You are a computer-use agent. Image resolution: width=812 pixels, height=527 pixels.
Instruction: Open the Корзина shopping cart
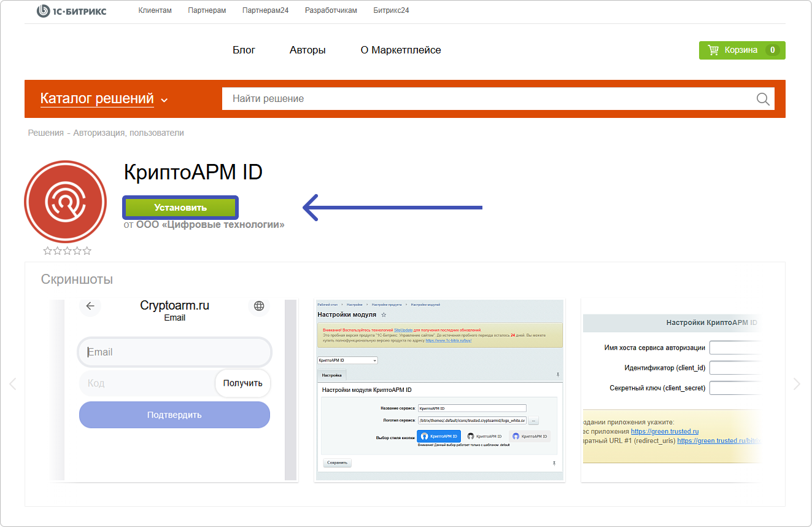(x=742, y=50)
